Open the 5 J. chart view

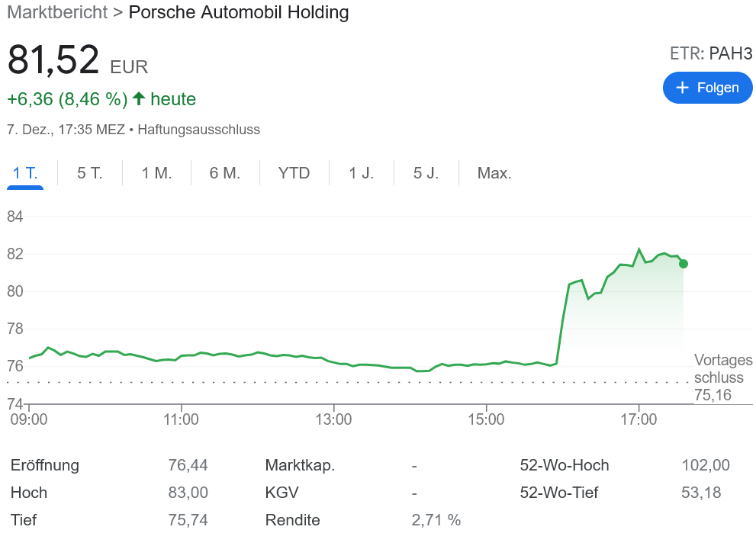point(426,173)
